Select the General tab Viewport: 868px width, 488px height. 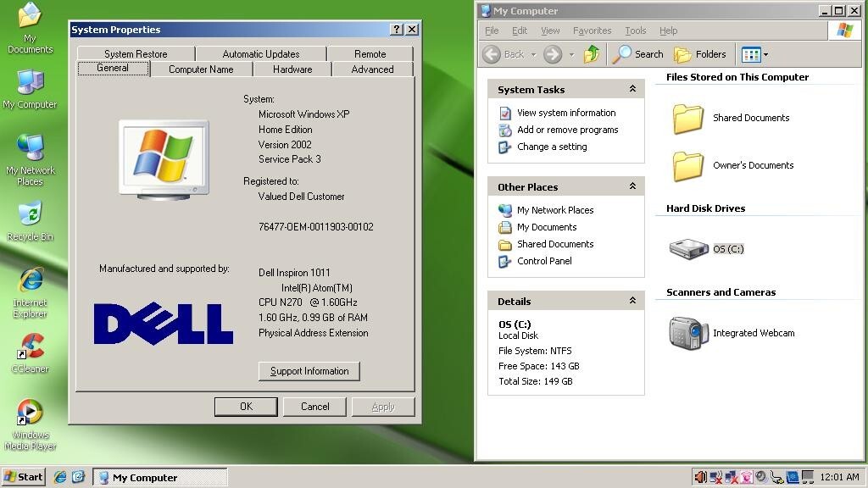tap(113, 68)
